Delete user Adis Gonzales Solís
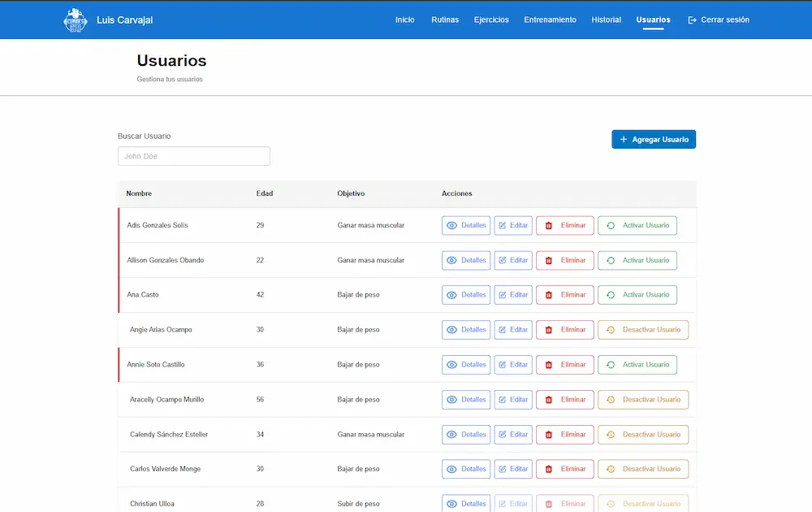The height and width of the screenshot is (512, 812). [x=564, y=225]
